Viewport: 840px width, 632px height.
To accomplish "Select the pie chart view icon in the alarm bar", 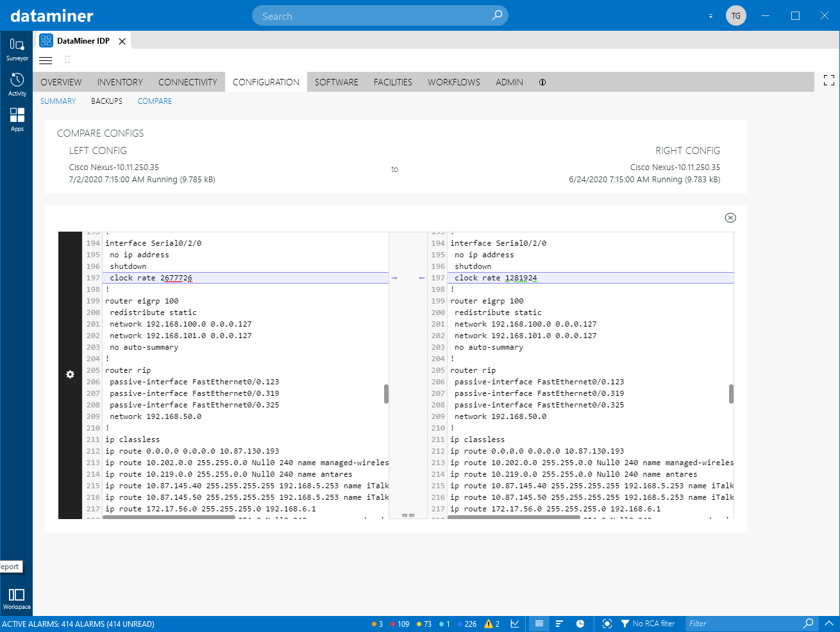I will click(580, 624).
